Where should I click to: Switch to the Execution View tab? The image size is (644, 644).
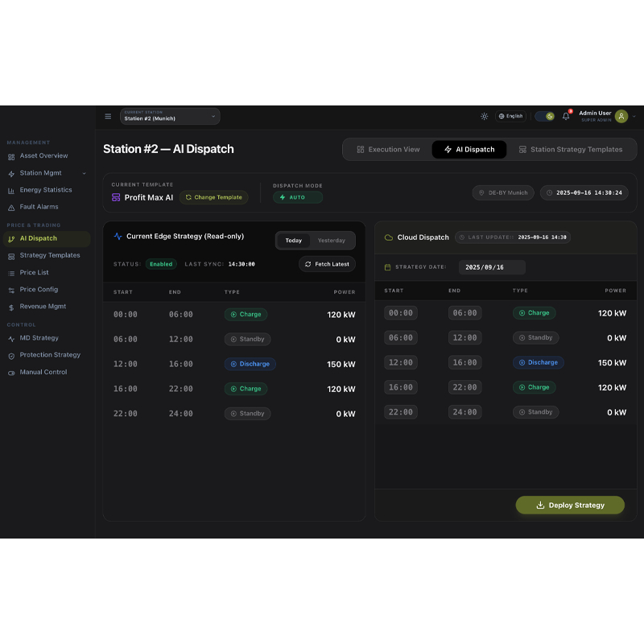[388, 149]
